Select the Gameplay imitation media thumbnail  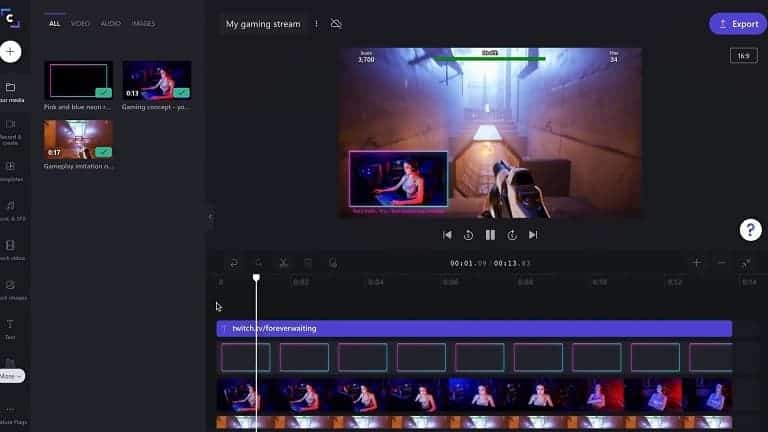(78, 139)
